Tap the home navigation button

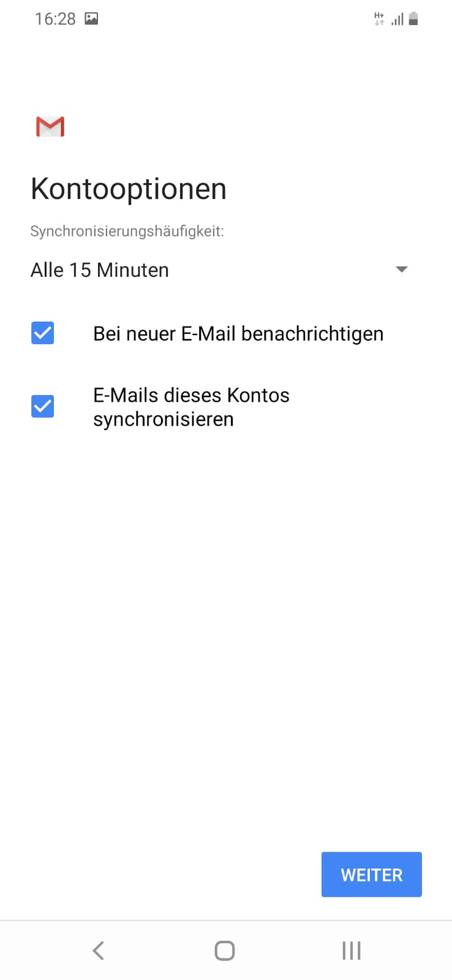(225, 951)
